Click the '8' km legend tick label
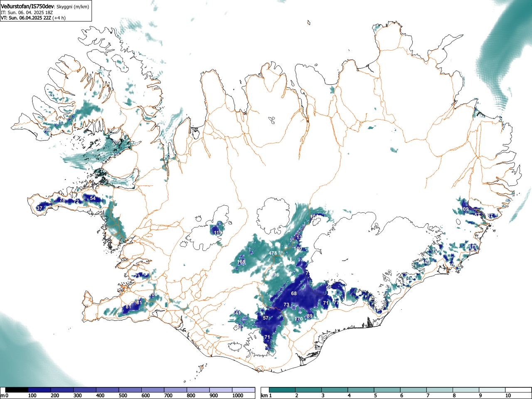The width and height of the screenshot is (532, 399). [454, 396]
